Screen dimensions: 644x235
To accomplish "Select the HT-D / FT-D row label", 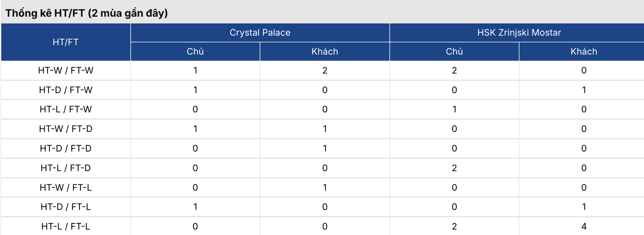I will coord(65,148).
